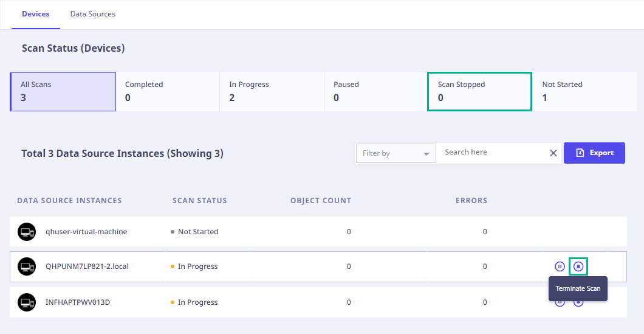Open the Filter by dropdown

tap(396, 153)
